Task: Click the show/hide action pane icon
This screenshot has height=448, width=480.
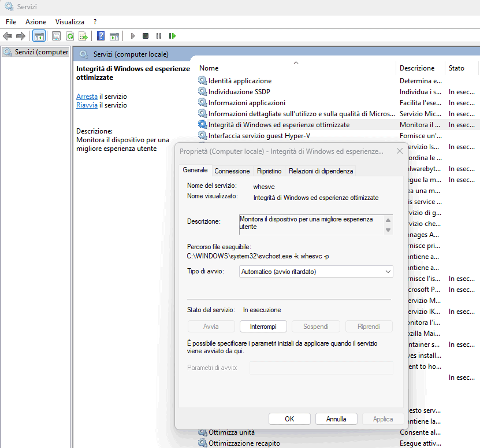Action: tap(114, 36)
